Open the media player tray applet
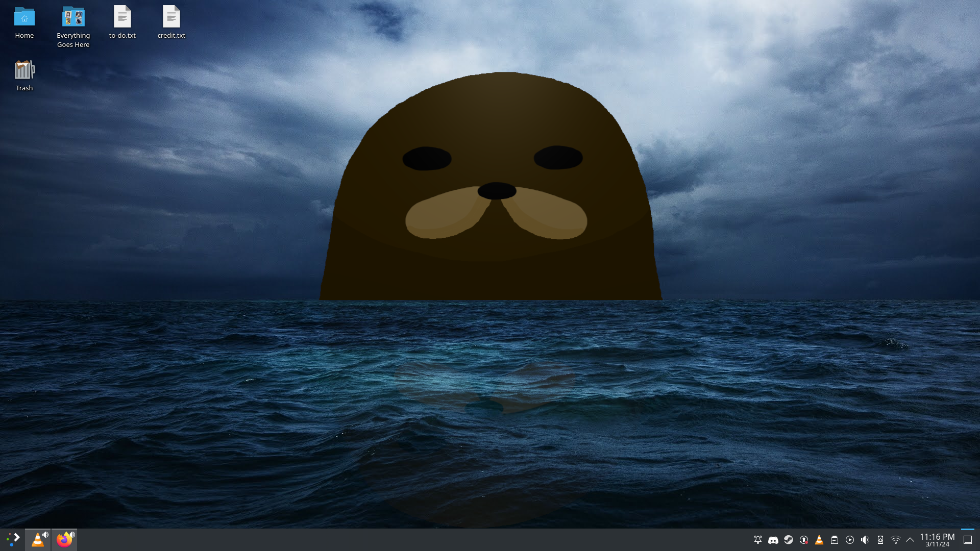The image size is (980, 551). click(x=849, y=540)
